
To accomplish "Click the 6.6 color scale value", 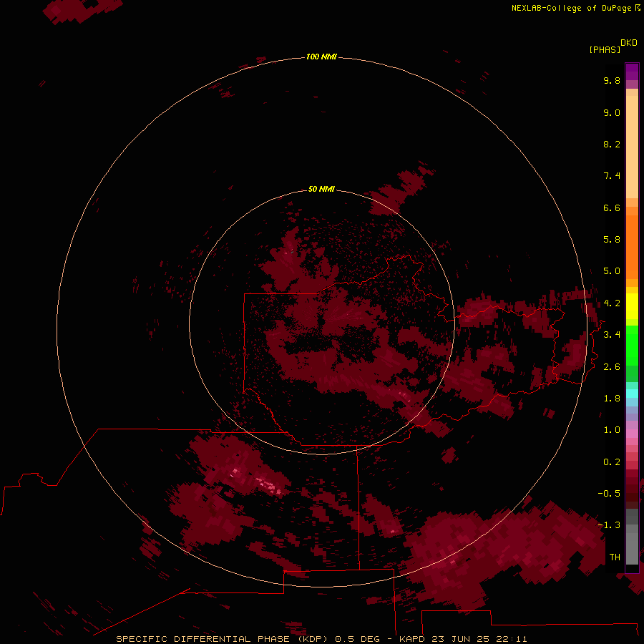I will (612, 208).
